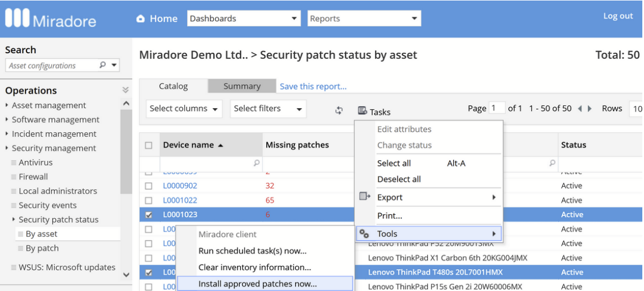Switch to the Summary tab
The width and height of the screenshot is (644, 291).
[242, 86]
